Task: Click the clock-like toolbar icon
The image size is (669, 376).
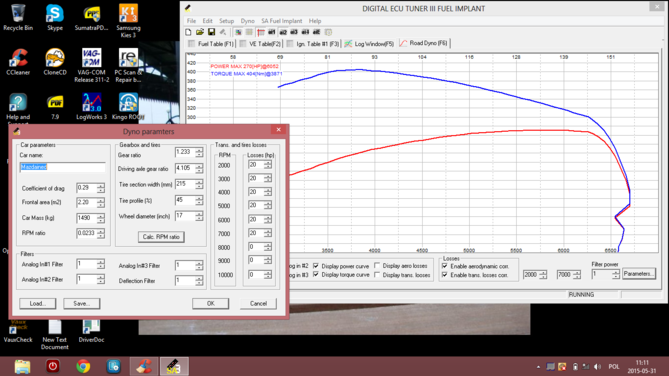Action: (328, 32)
